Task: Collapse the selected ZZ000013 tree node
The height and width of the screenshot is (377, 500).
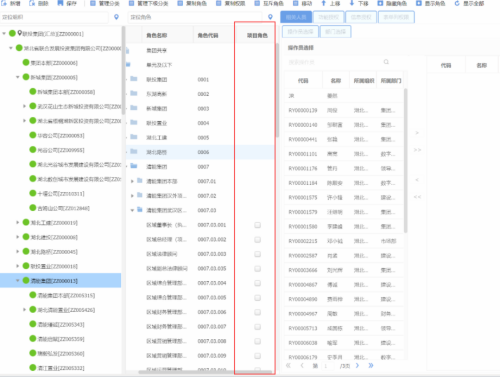Action: pyautogui.click(x=18, y=281)
